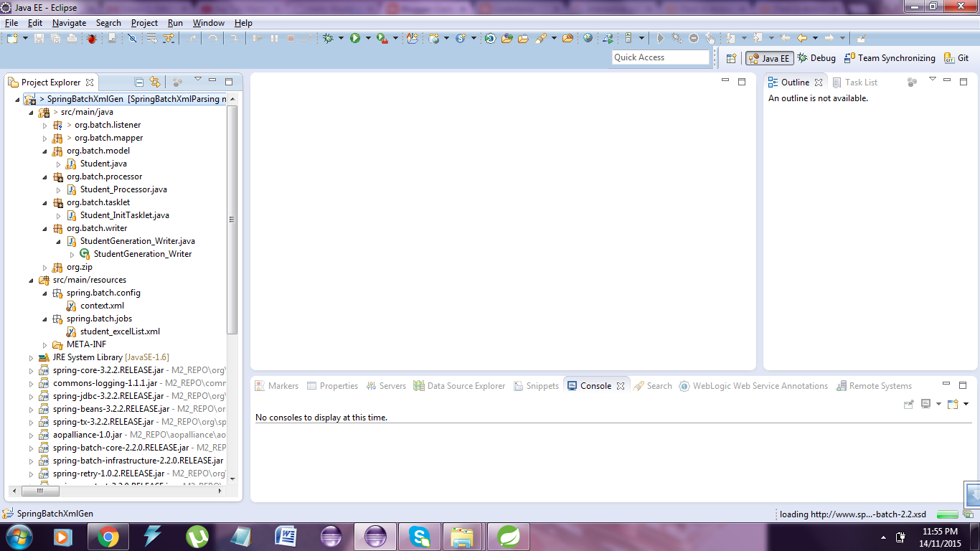Select student_excelList.xml file

(113, 331)
